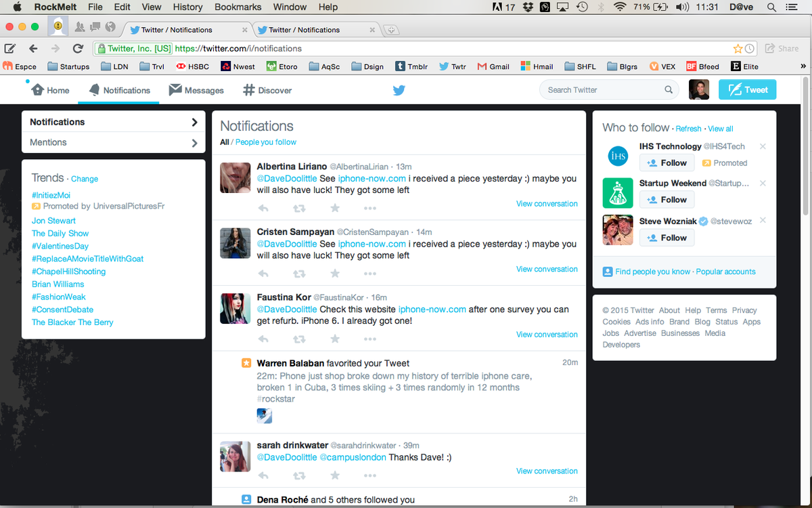Click the browser address bar URL

point(238,49)
